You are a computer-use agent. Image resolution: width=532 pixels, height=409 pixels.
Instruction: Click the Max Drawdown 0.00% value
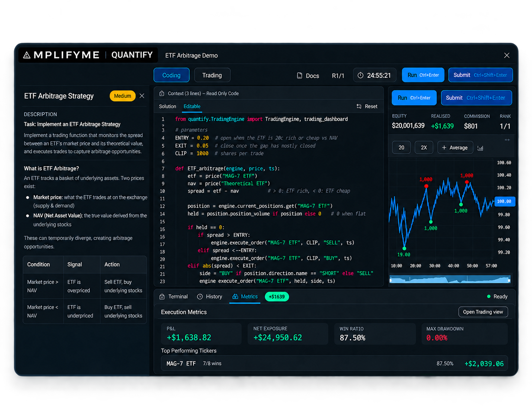pos(437,338)
